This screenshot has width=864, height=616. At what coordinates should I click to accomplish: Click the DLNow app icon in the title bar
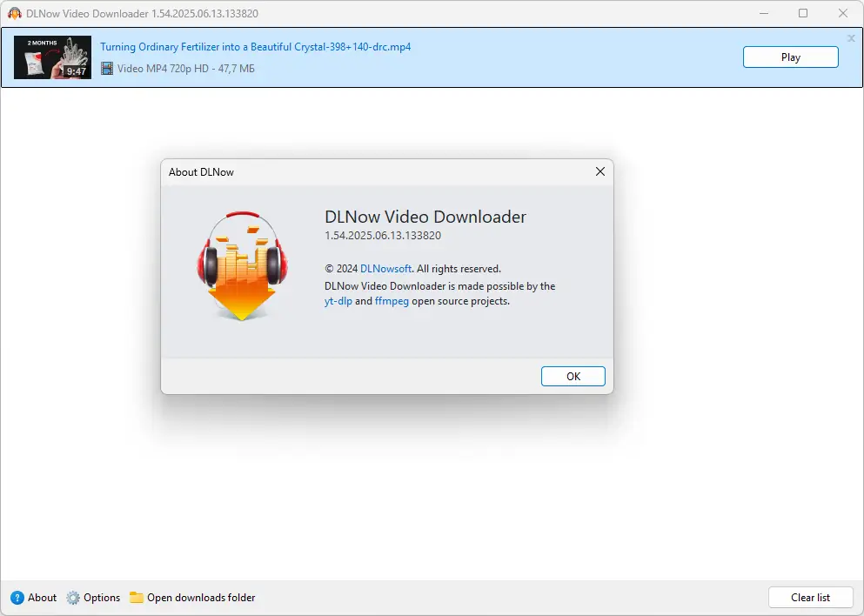coord(17,13)
